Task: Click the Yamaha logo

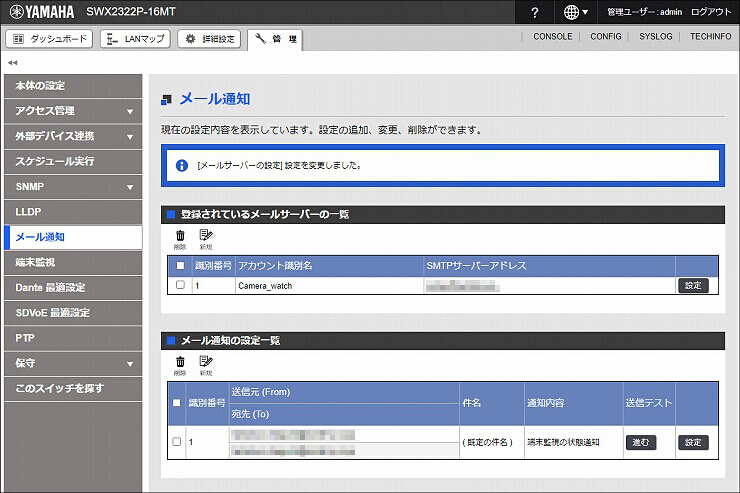Action: click(x=42, y=12)
